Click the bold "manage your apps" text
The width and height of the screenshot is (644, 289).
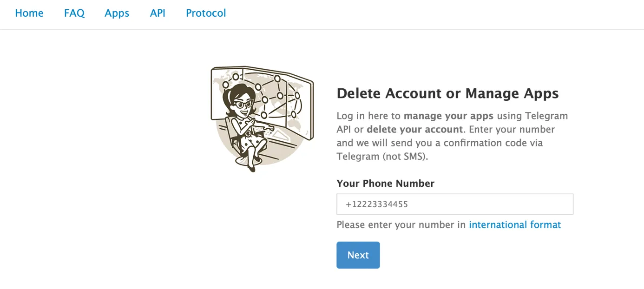(x=448, y=116)
